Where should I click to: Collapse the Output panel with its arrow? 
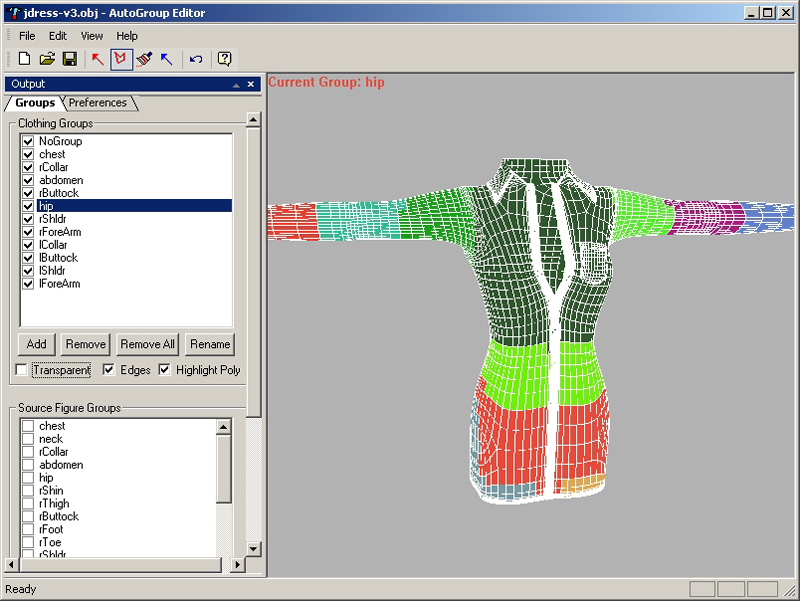[236, 85]
